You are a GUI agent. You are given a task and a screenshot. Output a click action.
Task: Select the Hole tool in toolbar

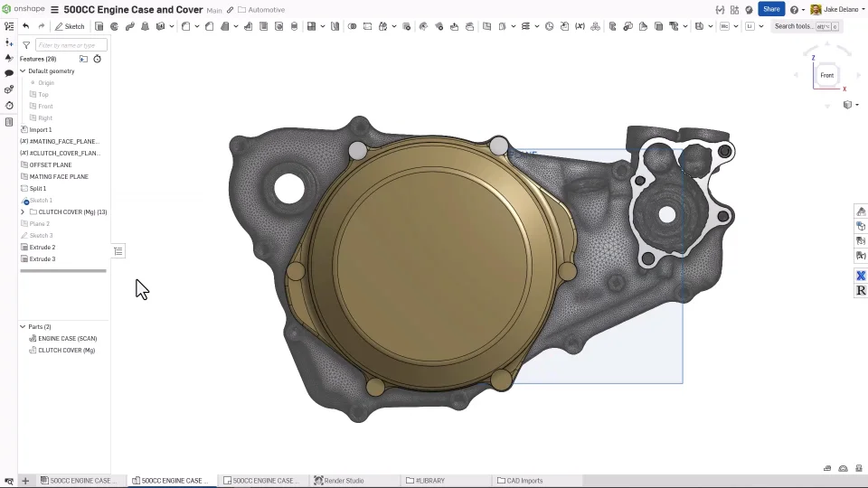(279, 26)
